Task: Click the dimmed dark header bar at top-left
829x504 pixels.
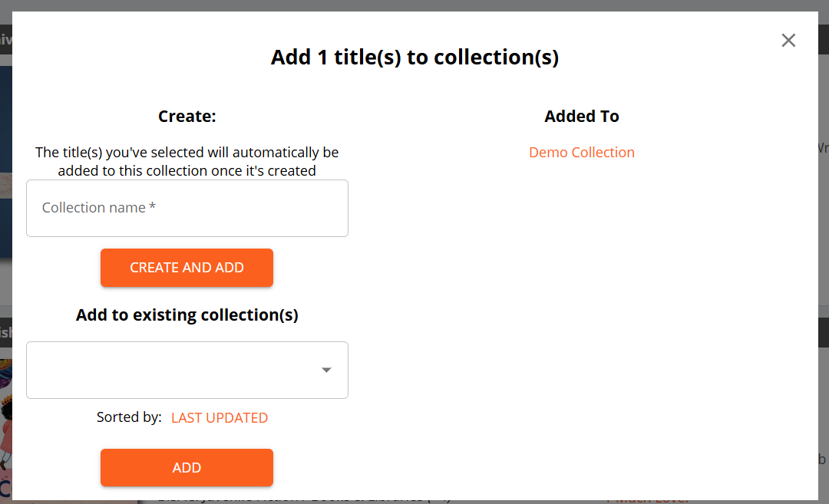Action: (x=5, y=38)
